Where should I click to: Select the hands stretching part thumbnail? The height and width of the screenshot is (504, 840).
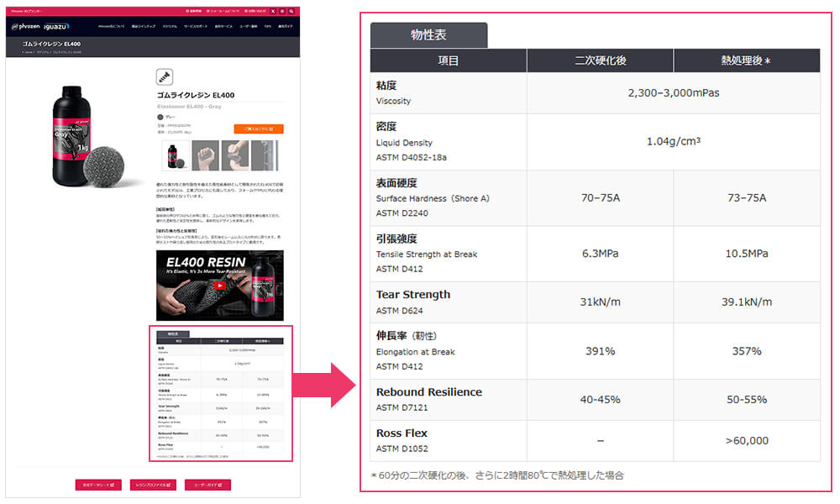235,155
